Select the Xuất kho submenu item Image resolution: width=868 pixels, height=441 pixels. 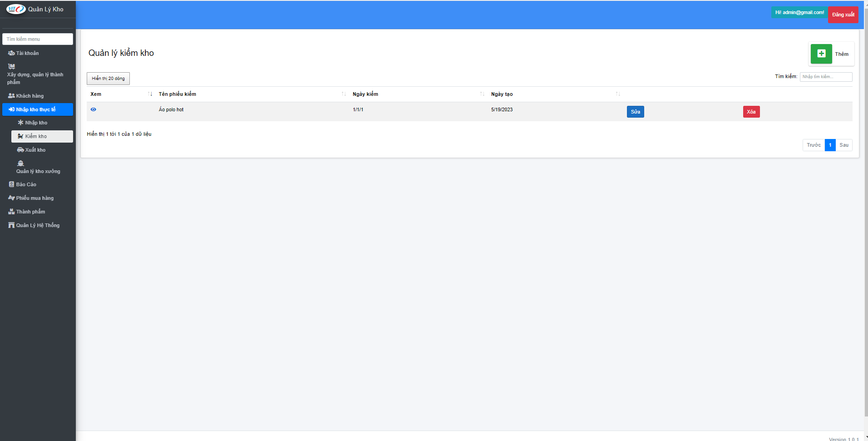[42, 150]
